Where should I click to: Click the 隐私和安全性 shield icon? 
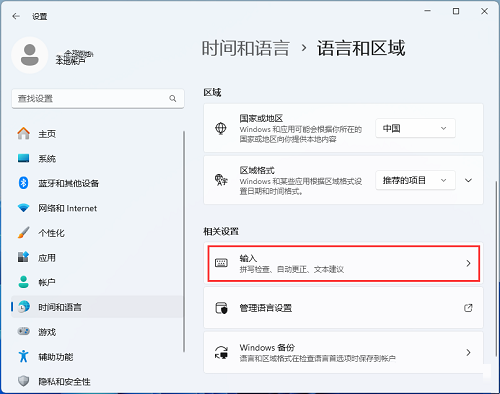coord(23,381)
